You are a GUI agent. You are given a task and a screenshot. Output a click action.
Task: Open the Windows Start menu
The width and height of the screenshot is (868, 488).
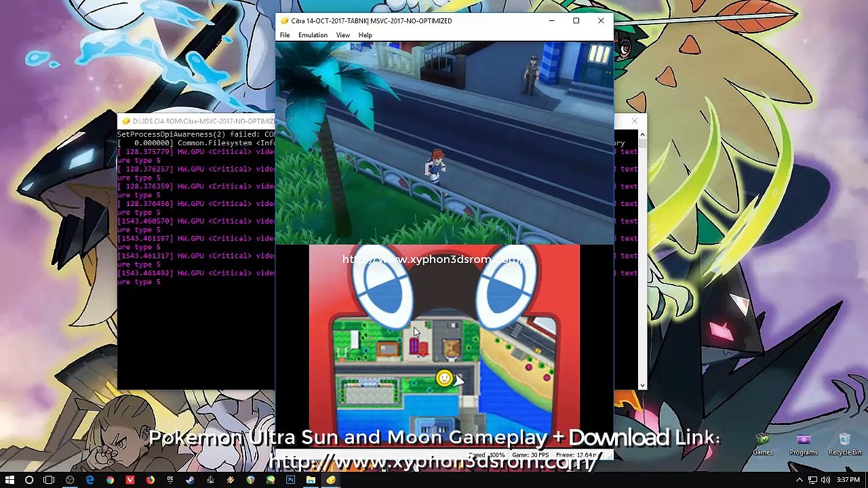[9, 480]
